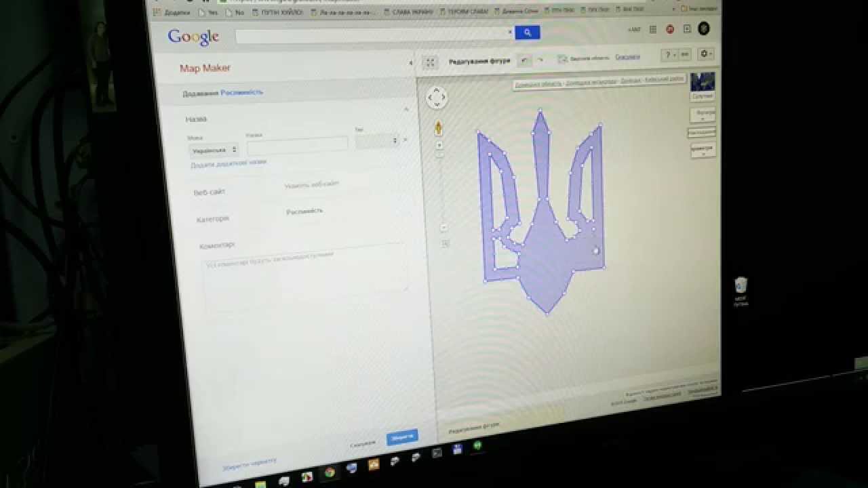The width and height of the screenshot is (868, 488).
Task: Open the Google apps grid icon
Action: (652, 29)
